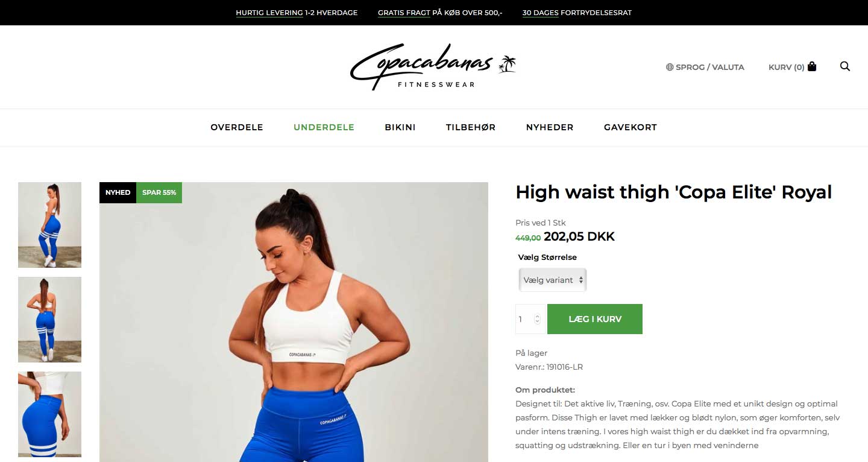Open the Overdele menu

(x=237, y=127)
